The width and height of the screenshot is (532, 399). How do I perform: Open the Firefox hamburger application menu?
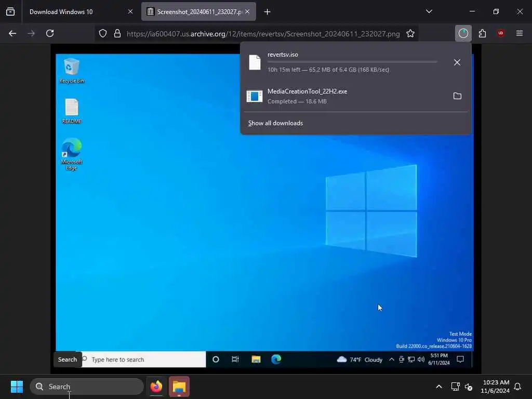tap(520, 33)
